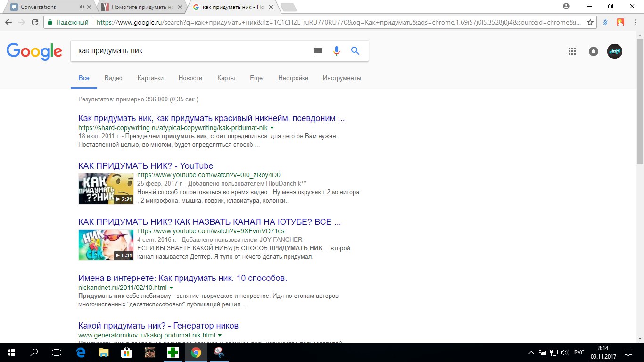Screen dimensions: 644x362
Task: Open Chrome from the taskbar
Action: (x=196, y=352)
